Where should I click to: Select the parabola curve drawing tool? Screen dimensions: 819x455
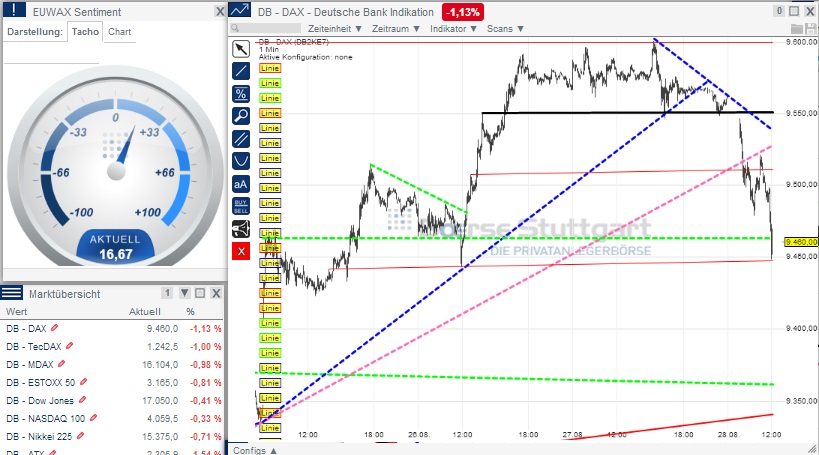(x=241, y=161)
